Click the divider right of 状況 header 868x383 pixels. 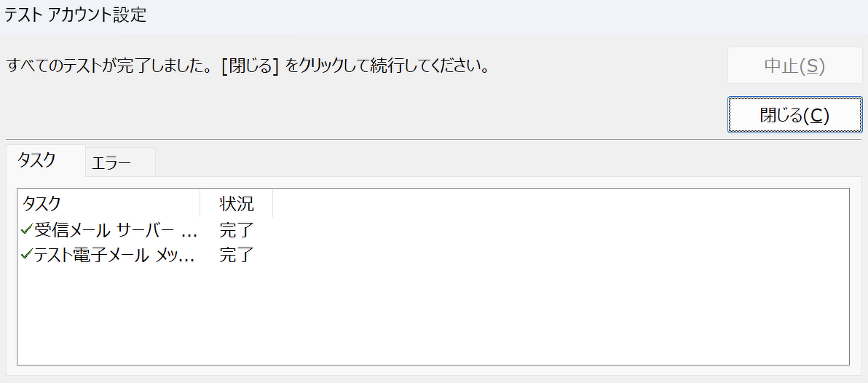273,203
